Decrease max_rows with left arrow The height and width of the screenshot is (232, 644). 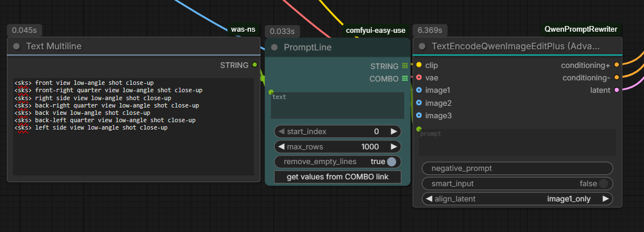pyautogui.click(x=281, y=147)
